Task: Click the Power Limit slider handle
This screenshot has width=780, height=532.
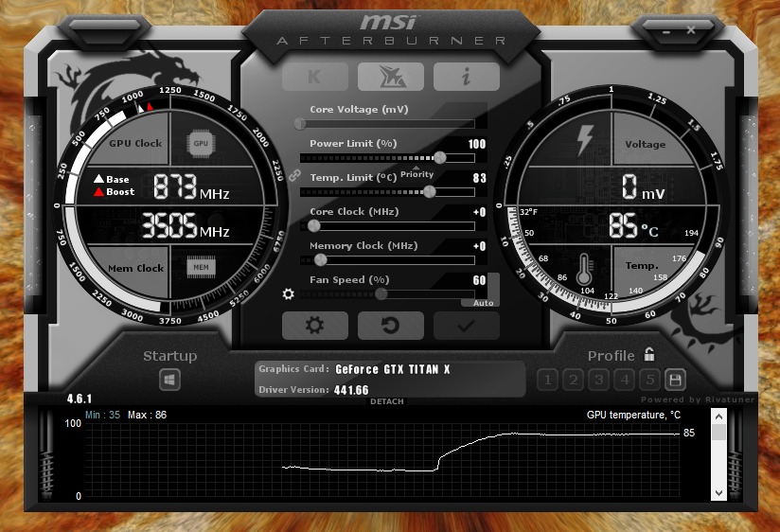Action: [440, 157]
